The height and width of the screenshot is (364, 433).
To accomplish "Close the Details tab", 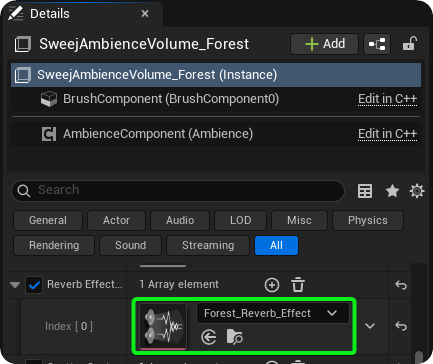I will (145, 14).
